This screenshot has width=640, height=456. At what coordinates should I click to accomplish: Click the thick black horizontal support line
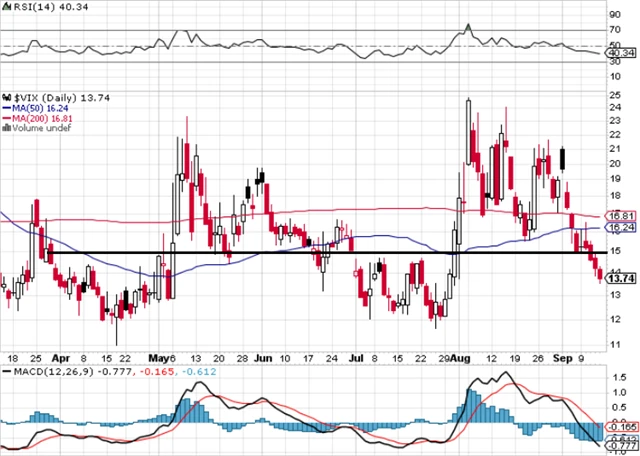[x=300, y=253]
